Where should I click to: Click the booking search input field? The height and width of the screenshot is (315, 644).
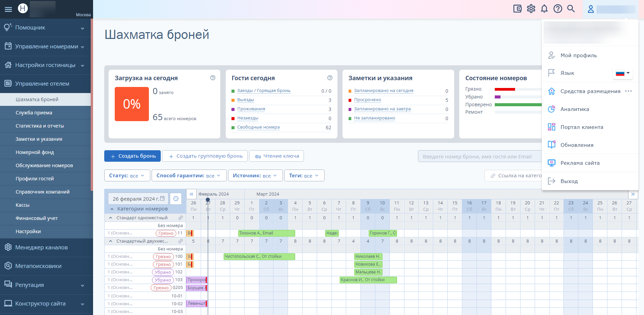(480, 156)
